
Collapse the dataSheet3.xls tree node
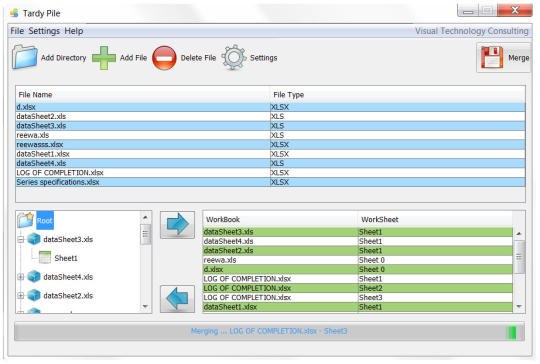coord(21,239)
